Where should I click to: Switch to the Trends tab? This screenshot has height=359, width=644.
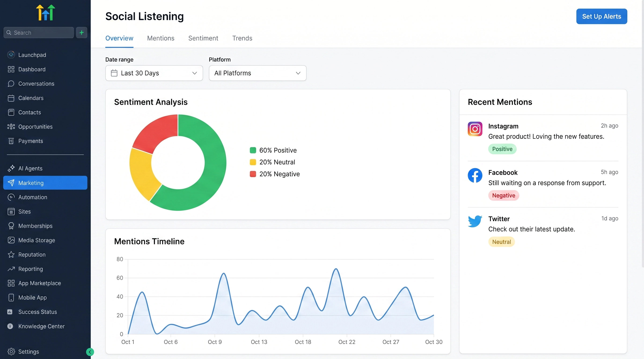click(x=242, y=38)
